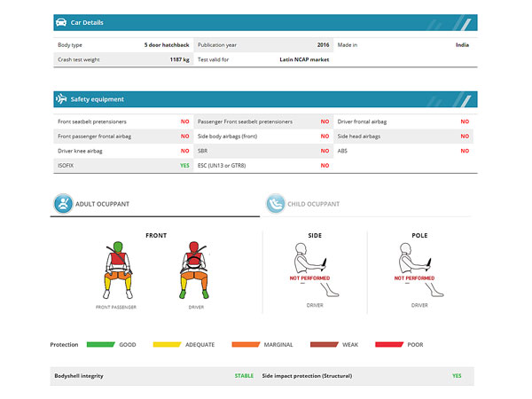The image size is (532, 399).
Task: Select the Adult Occupant tab
Action: point(102,204)
